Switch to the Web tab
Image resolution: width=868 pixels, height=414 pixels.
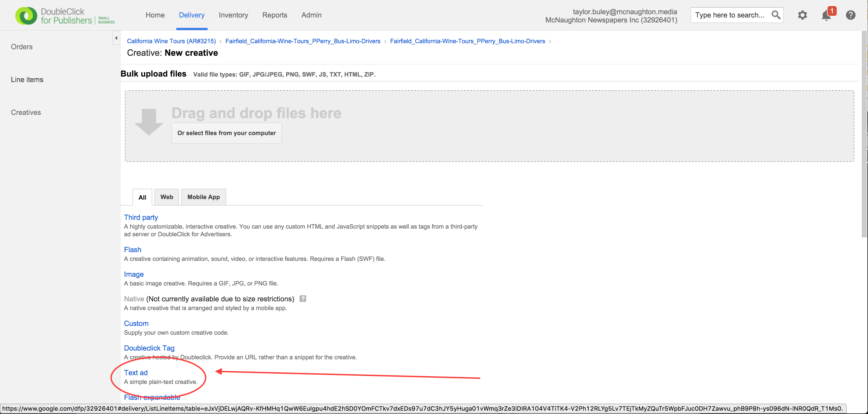pos(166,197)
